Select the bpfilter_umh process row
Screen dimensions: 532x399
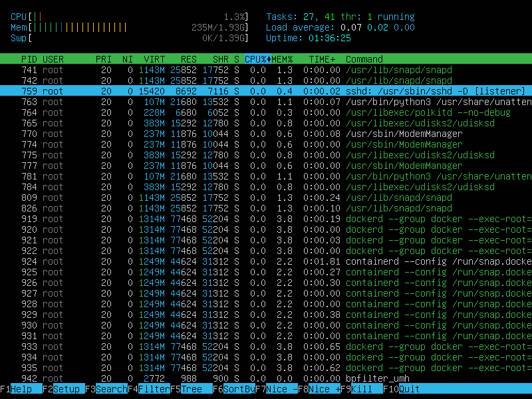tap(266, 378)
